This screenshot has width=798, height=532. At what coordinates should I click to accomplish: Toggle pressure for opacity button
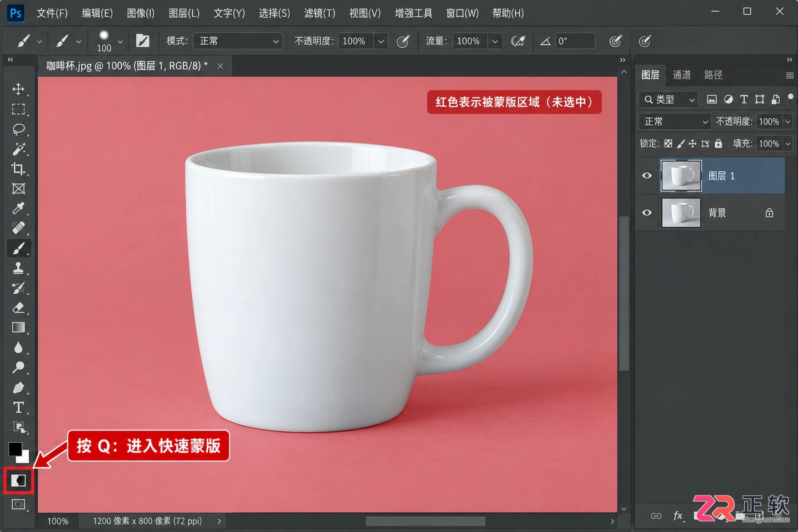[x=403, y=41]
